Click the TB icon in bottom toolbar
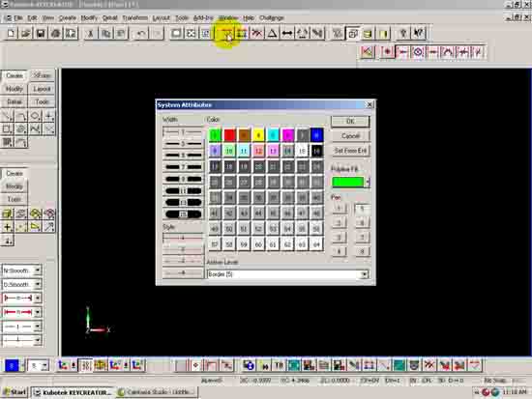Image resolution: width=532 pixels, height=399 pixels. click(x=279, y=365)
